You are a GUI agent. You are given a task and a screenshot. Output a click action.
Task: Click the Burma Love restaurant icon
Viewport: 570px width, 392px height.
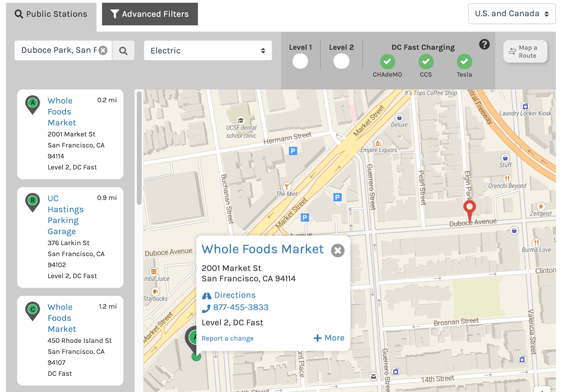pyautogui.click(x=537, y=242)
